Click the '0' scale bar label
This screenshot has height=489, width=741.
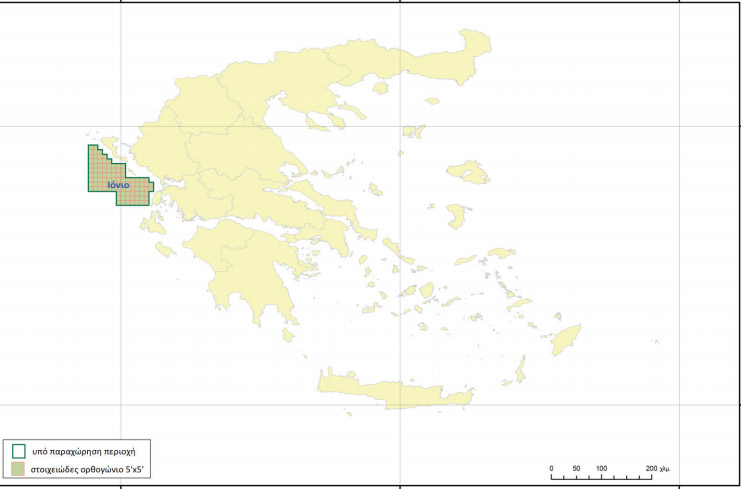coord(552,468)
